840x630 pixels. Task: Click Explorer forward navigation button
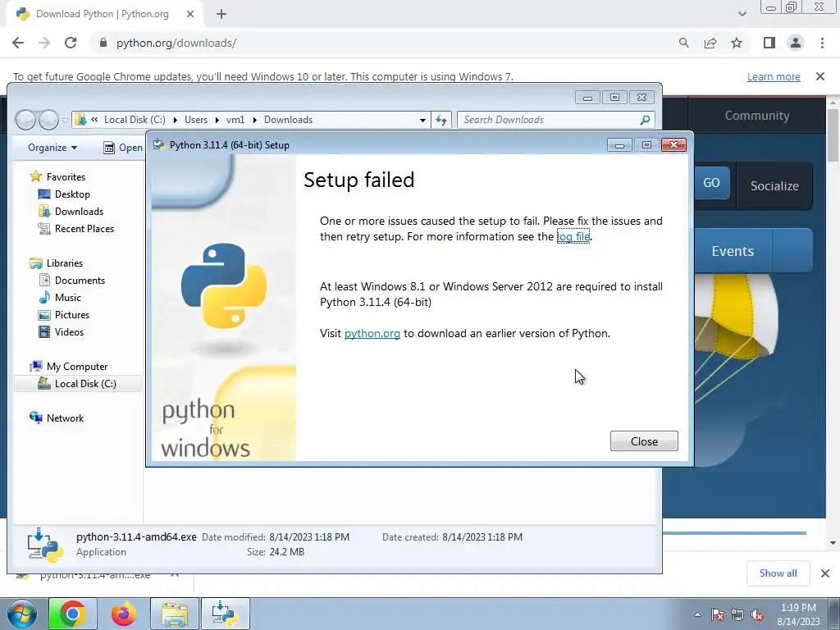tap(48, 120)
